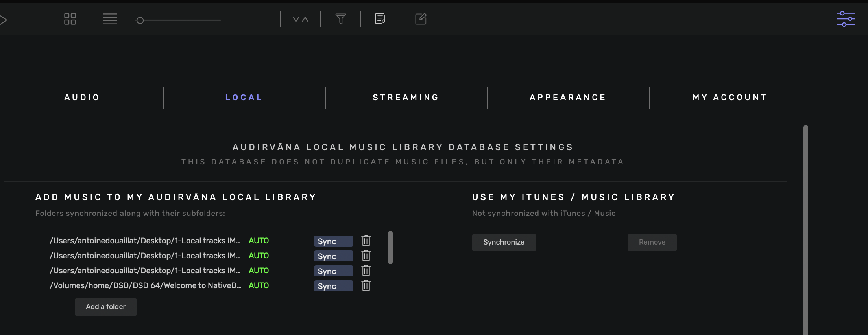
Task: Select the LOCAL settings tab
Action: (x=244, y=98)
